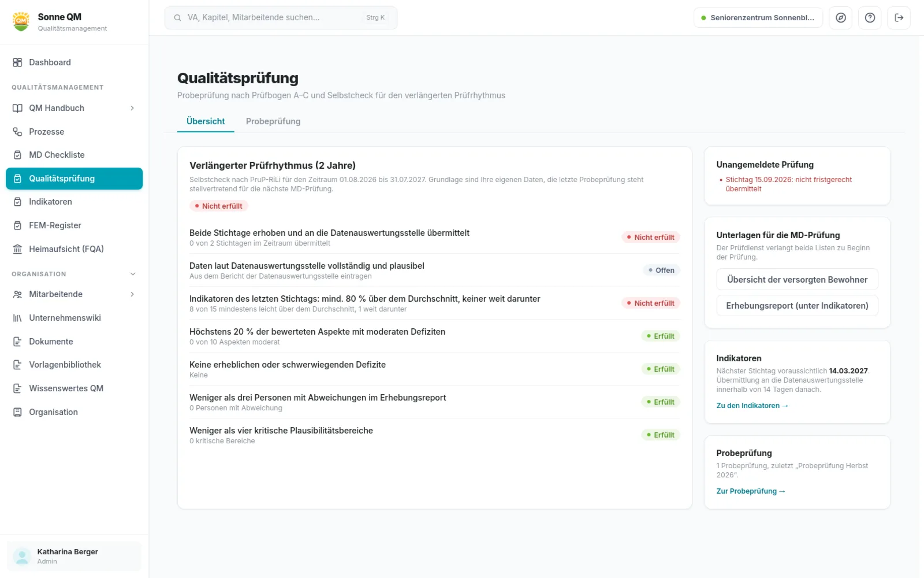Viewport: 924px width, 578px height.
Task: Click the Unternehmenswiki library icon
Action: coord(17,318)
